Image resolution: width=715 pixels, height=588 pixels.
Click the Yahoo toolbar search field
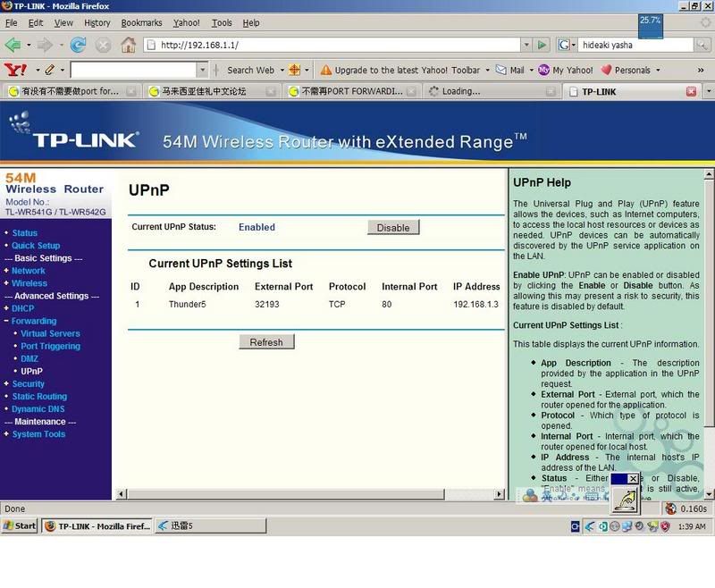pos(134,70)
